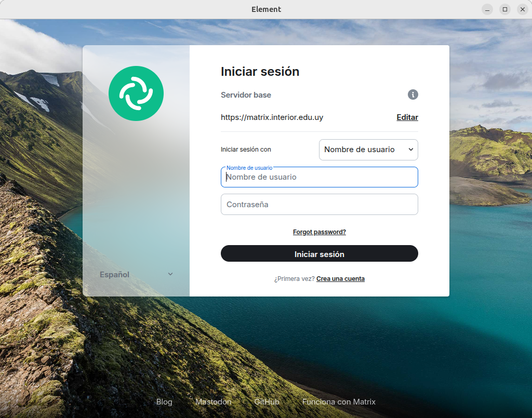This screenshot has height=418, width=532.
Task: Click the Funciona con Matrix footer link
Action: click(339, 402)
